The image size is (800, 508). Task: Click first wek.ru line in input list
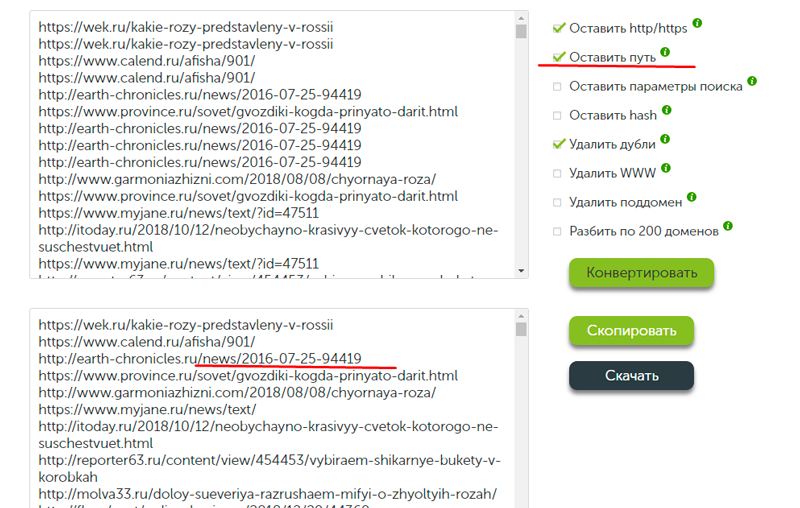(x=186, y=27)
